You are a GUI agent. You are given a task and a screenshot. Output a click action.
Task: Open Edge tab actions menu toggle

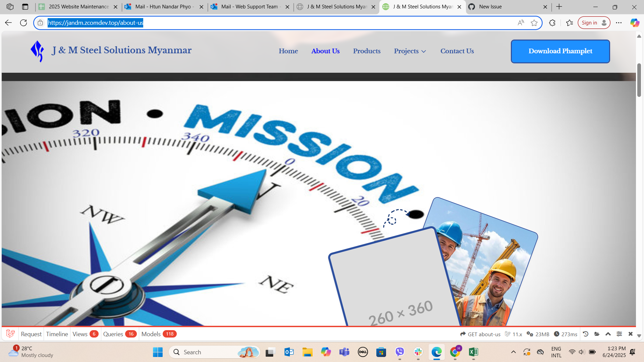(x=25, y=7)
